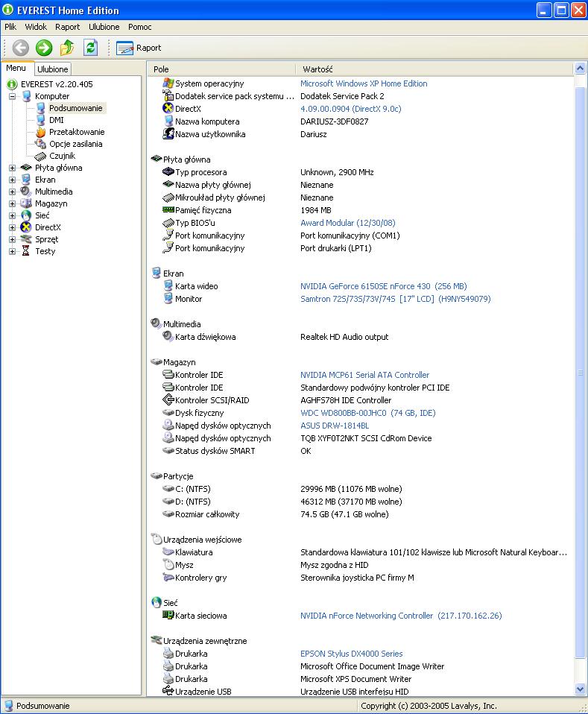Click the Nazwa użytkownika icon
The height and width of the screenshot is (714, 588).
[168, 134]
